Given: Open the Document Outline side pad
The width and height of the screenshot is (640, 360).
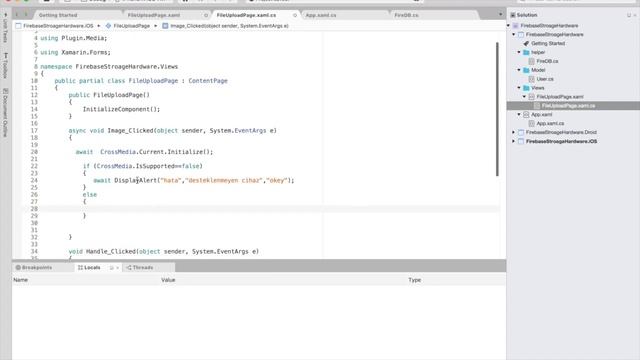Looking at the screenshot, I should click(5, 113).
